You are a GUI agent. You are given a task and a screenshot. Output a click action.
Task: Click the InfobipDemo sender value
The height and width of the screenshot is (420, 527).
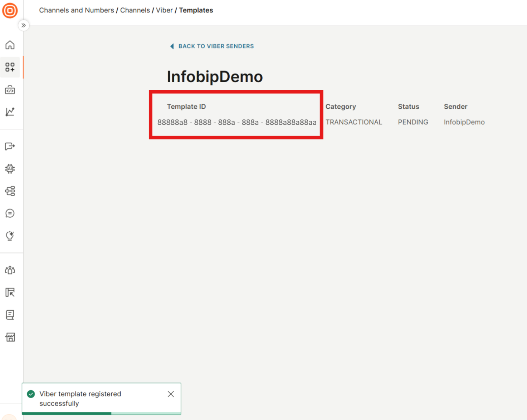pos(464,122)
